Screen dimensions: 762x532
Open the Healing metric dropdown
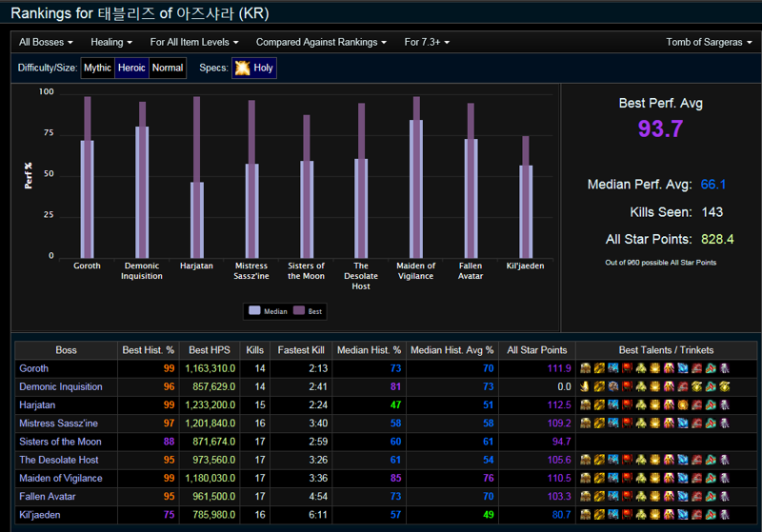111,42
